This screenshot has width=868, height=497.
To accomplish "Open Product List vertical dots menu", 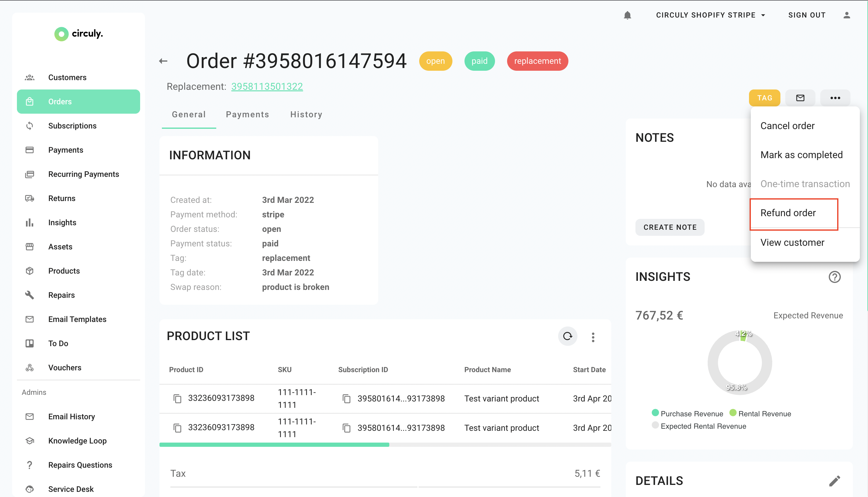I will click(x=593, y=337).
